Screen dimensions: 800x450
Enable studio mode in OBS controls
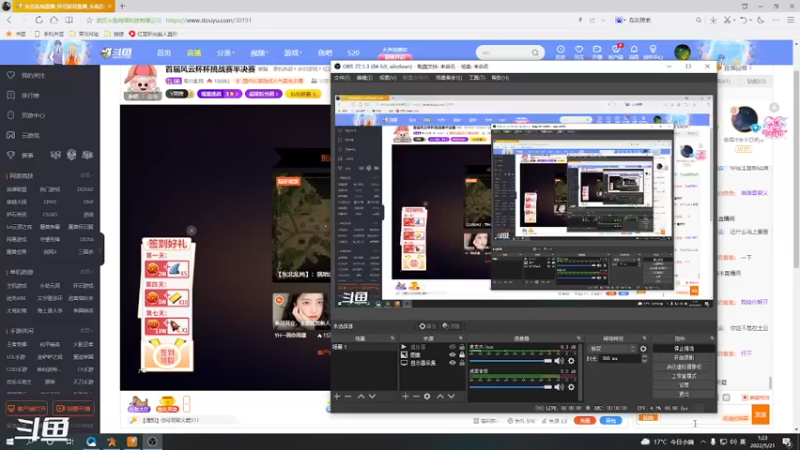point(684,376)
